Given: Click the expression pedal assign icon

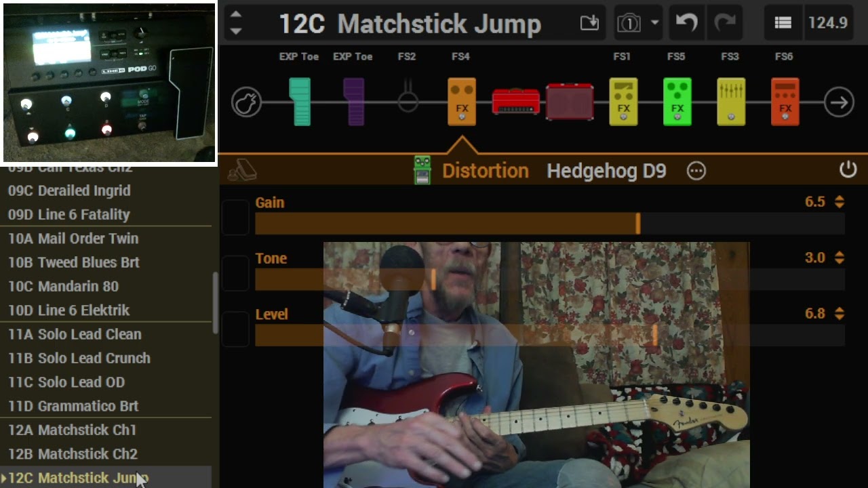Looking at the screenshot, I should tap(241, 170).
